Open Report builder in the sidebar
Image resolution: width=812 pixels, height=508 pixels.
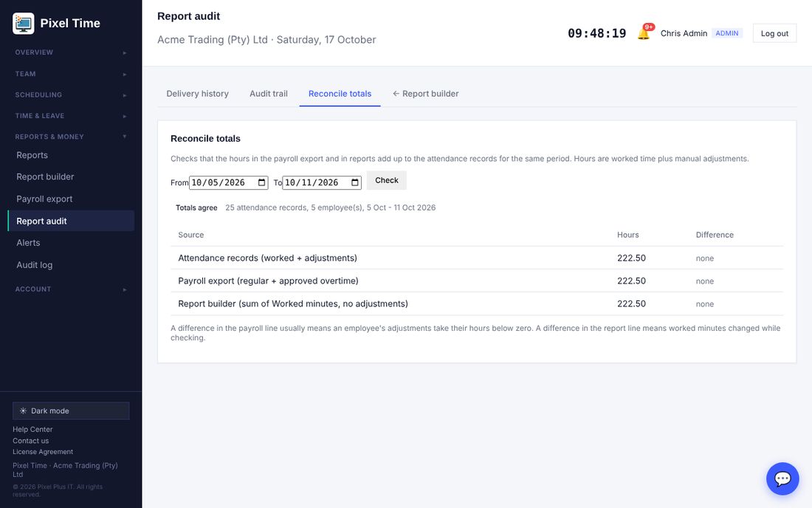coord(71,176)
